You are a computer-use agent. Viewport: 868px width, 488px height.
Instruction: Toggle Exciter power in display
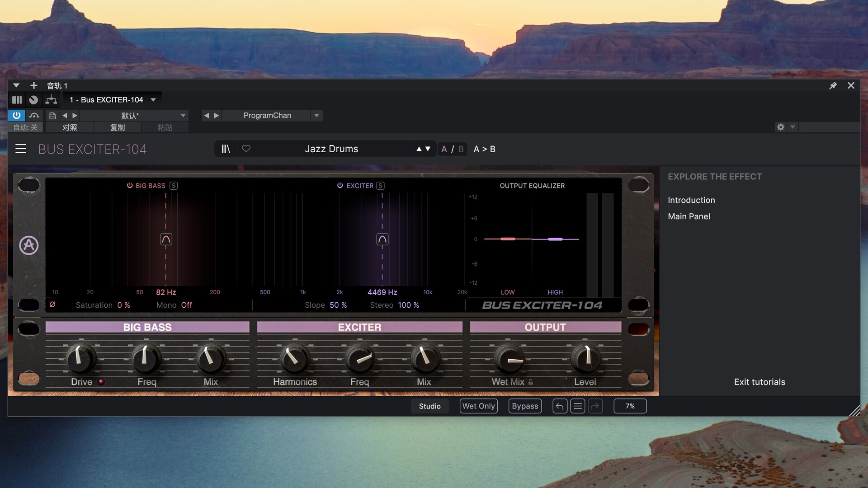coord(340,185)
